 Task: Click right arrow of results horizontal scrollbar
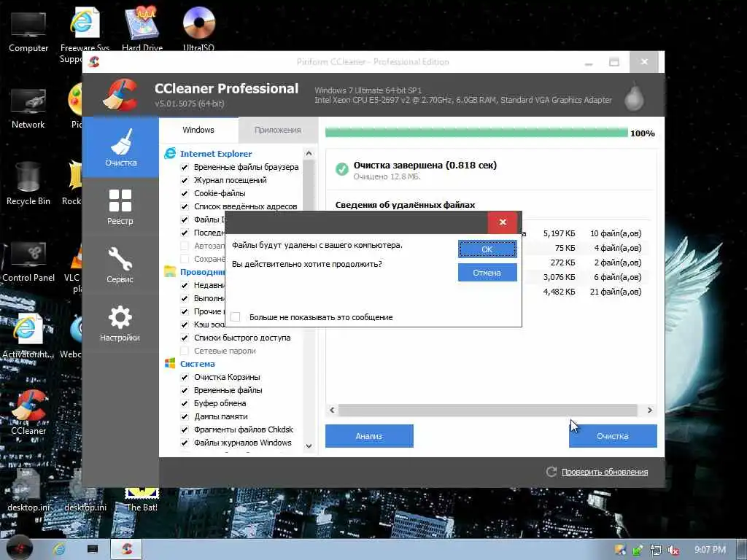click(x=649, y=410)
